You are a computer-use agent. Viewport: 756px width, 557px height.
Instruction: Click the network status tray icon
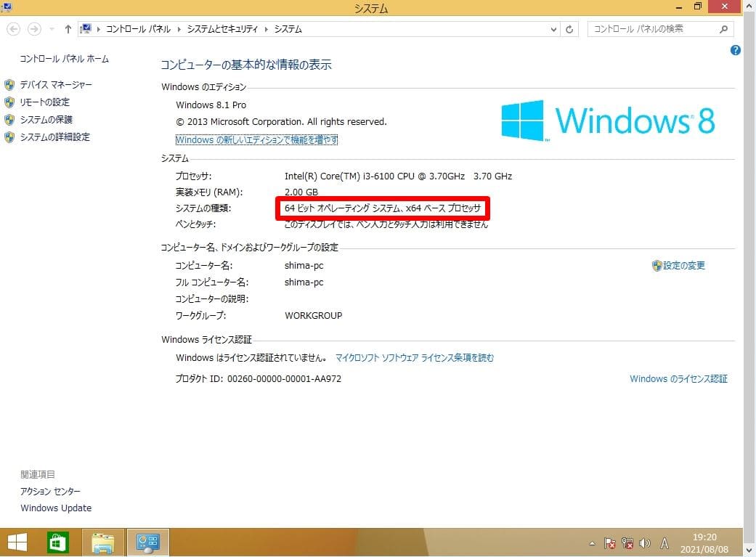627,543
